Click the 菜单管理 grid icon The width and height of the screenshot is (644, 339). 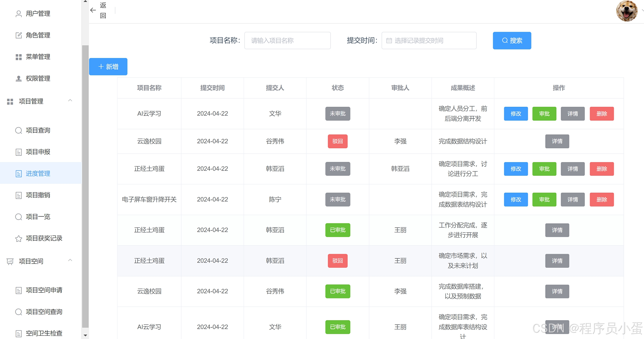(18, 57)
